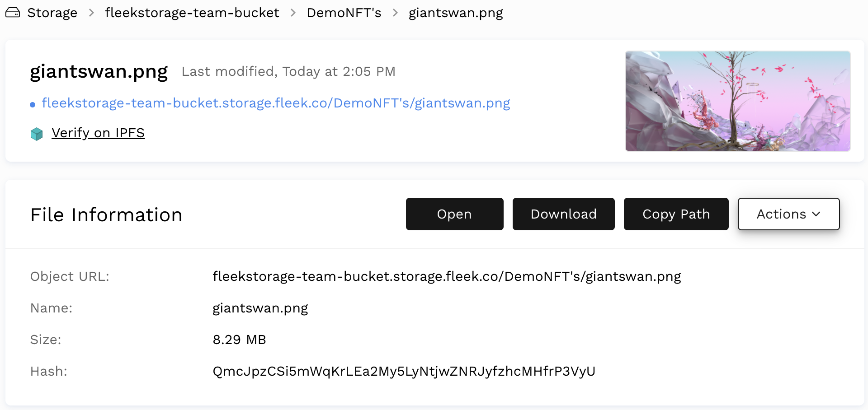Screen dimensions: 868x410
Task: Navigate to fleekstorage-team-bucket breadcrumb
Action: [x=192, y=13]
